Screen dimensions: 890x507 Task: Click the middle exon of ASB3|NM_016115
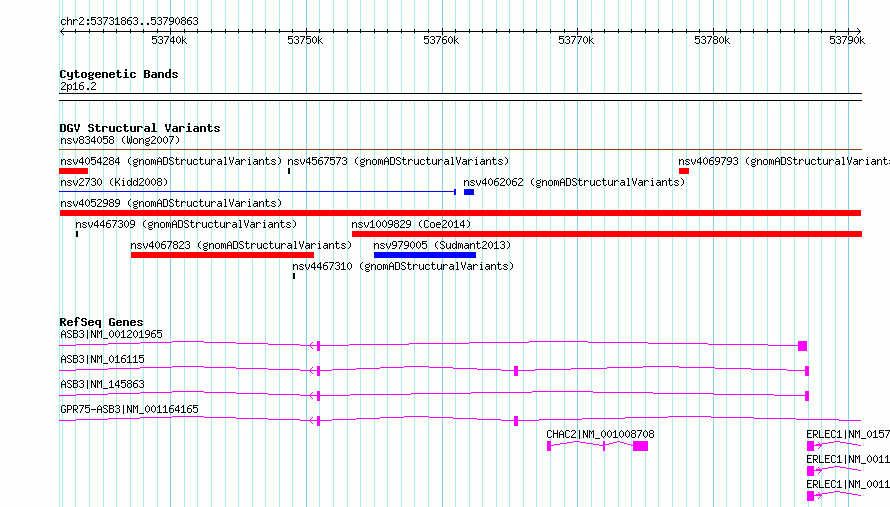tap(516, 371)
